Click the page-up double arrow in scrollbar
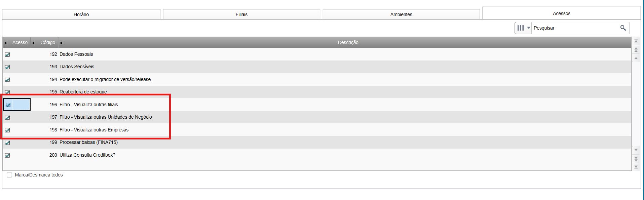 pos(636,50)
